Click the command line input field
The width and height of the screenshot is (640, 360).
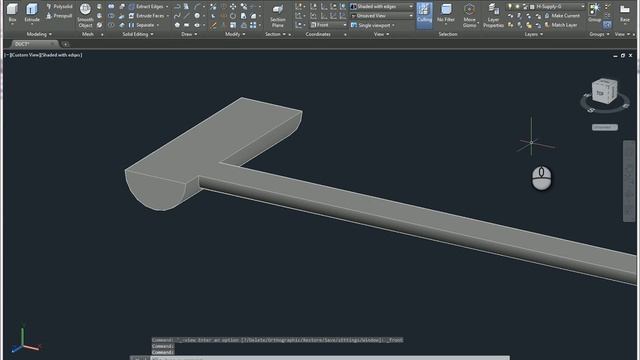(329, 358)
